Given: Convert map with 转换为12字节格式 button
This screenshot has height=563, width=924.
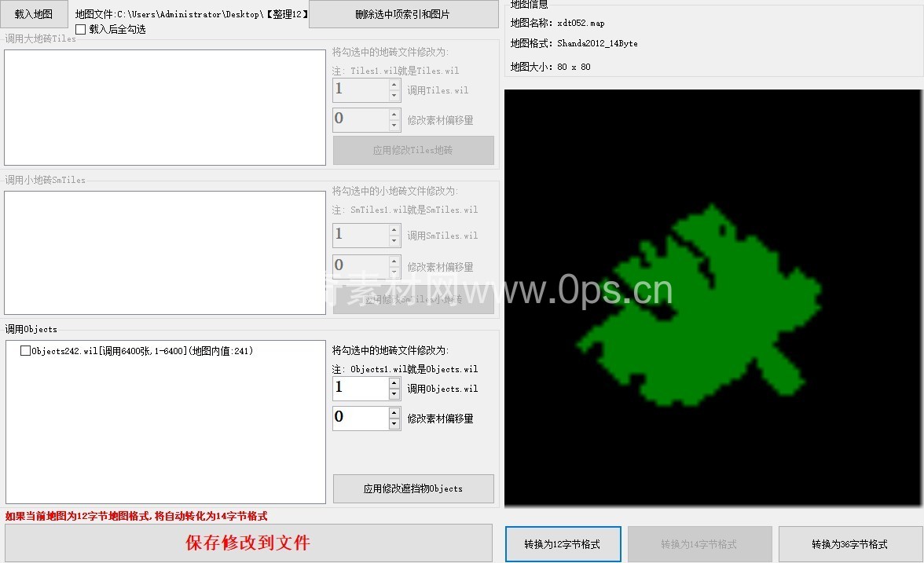Looking at the screenshot, I should (563, 544).
